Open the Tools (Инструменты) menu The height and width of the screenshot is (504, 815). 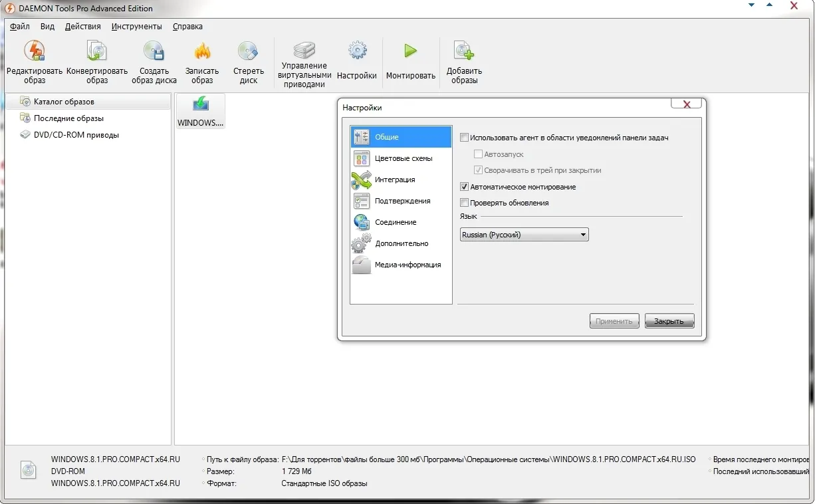pos(136,27)
